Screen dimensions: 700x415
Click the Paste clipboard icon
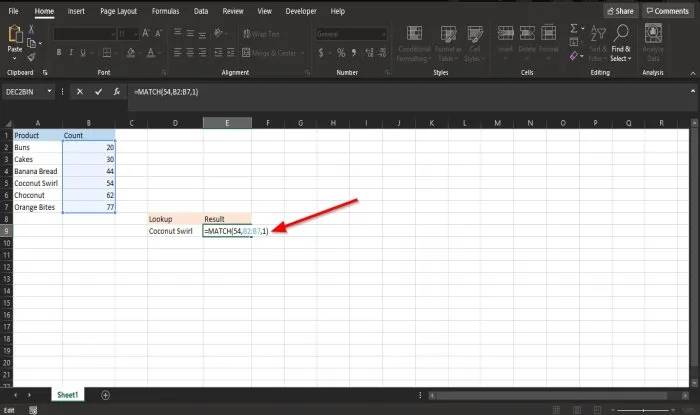coord(15,34)
